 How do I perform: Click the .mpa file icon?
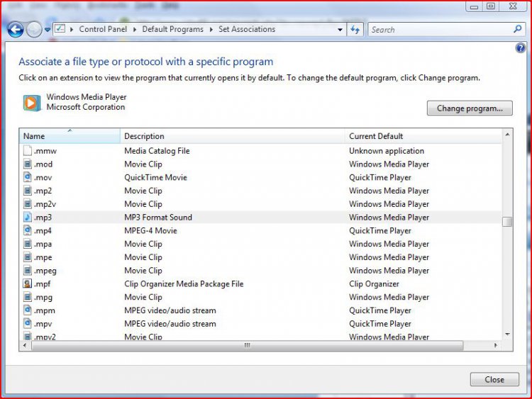pos(28,244)
